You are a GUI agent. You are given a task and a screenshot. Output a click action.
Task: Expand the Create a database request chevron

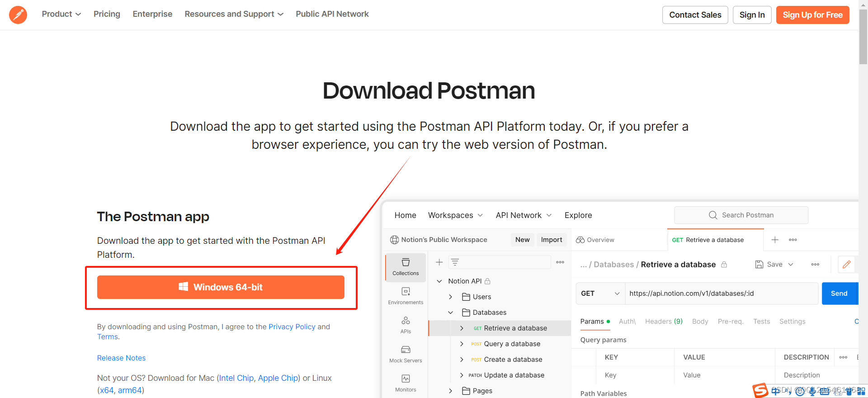(x=462, y=360)
